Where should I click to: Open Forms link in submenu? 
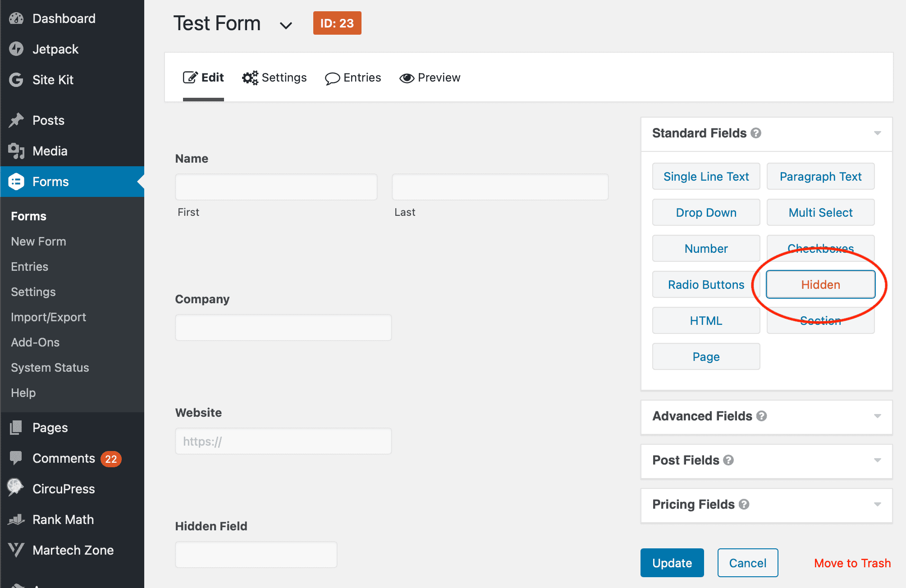click(x=28, y=216)
